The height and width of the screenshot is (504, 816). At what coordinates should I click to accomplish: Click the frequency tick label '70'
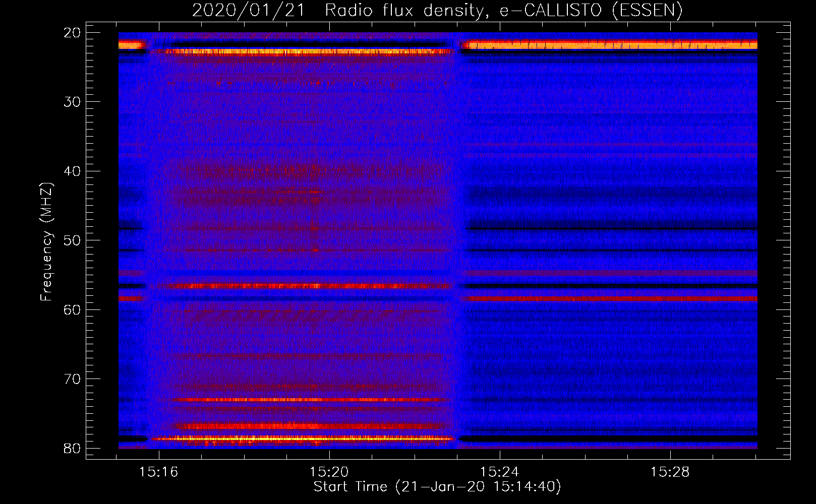pyautogui.click(x=73, y=379)
